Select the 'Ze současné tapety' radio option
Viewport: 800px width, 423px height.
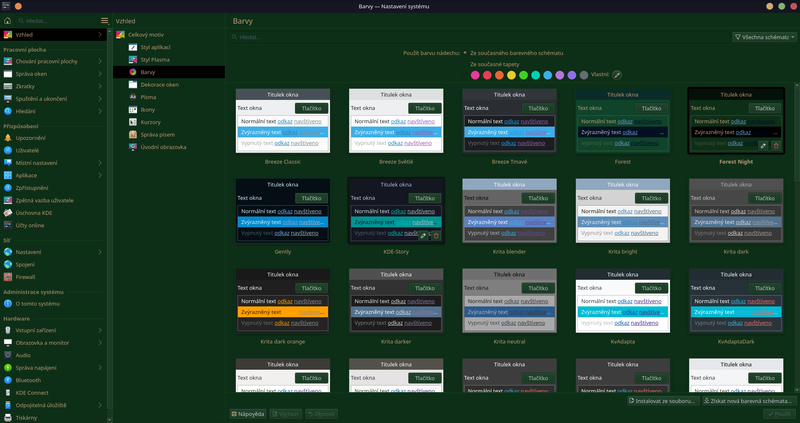tap(466, 63)
